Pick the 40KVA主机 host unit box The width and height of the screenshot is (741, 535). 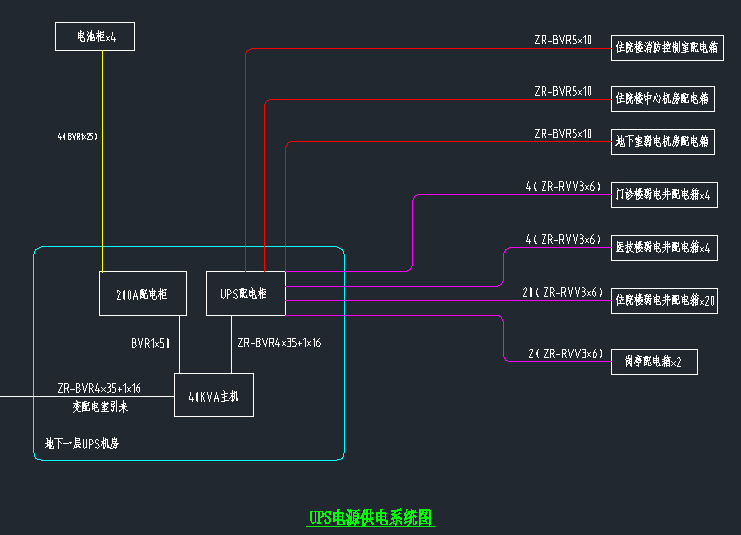coord(214,395)
